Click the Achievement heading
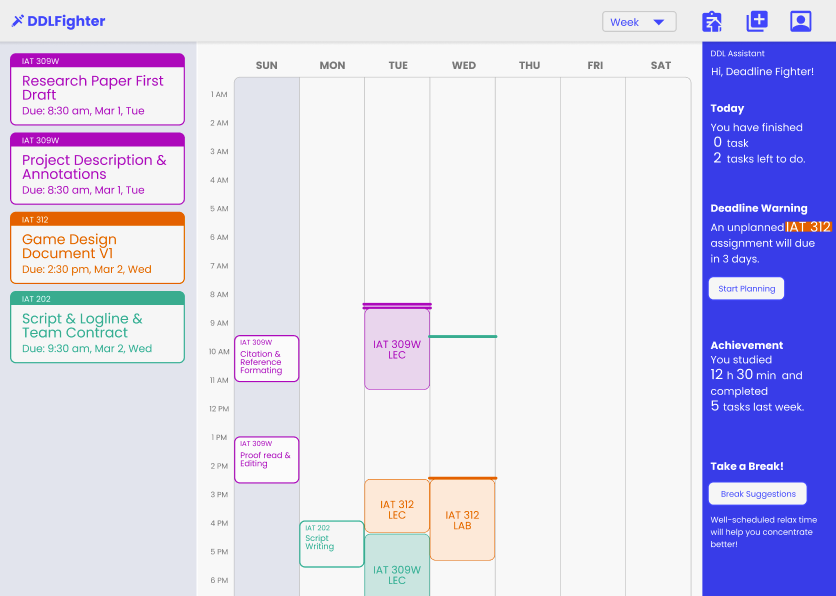 tap(746, 345)
